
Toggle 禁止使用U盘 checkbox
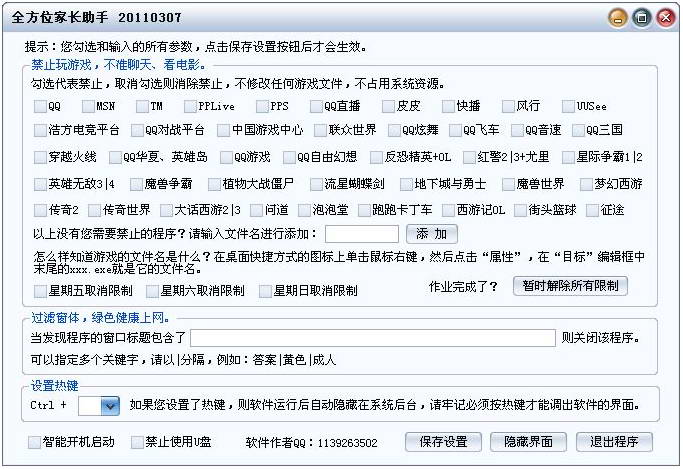(x=137, y=442)
